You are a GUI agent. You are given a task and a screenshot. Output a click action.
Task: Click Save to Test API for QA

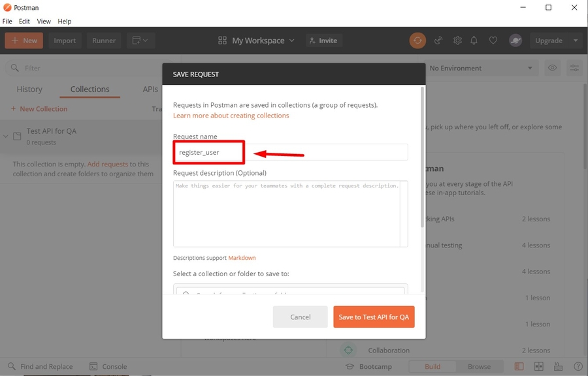[374, 317]
